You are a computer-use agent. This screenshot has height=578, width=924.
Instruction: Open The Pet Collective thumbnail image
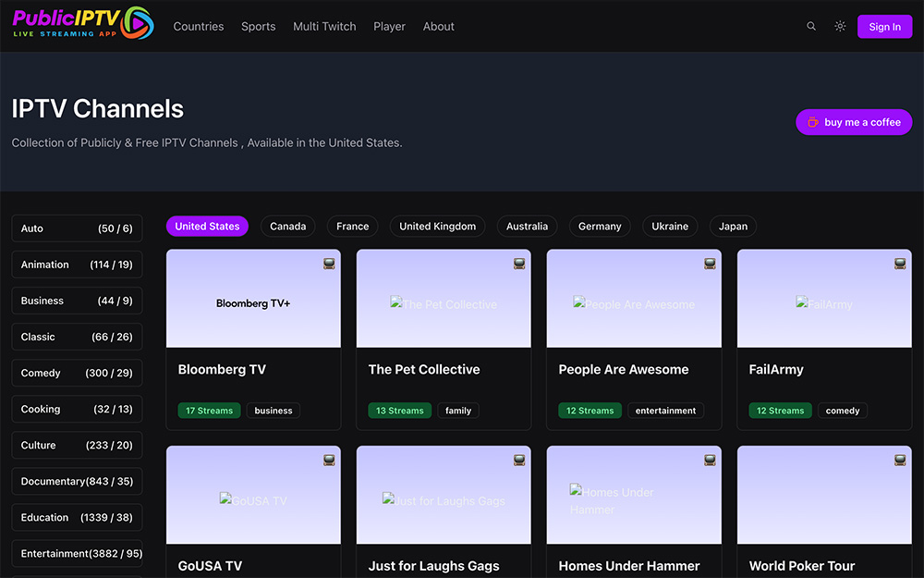(x=444, y=299)
